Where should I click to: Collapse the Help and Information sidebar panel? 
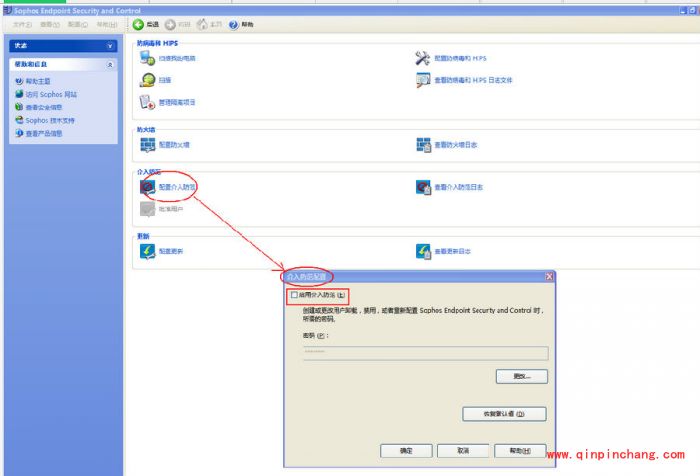click(110, 64)
